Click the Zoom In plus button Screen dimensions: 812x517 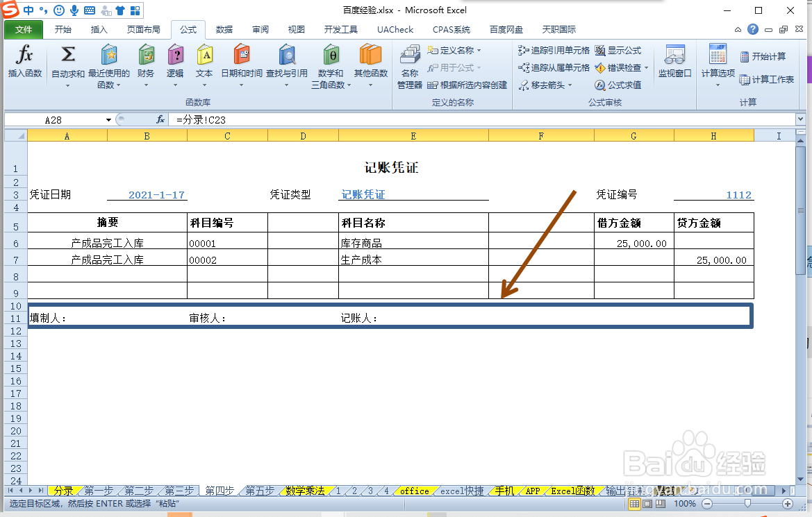coord(788,504)
